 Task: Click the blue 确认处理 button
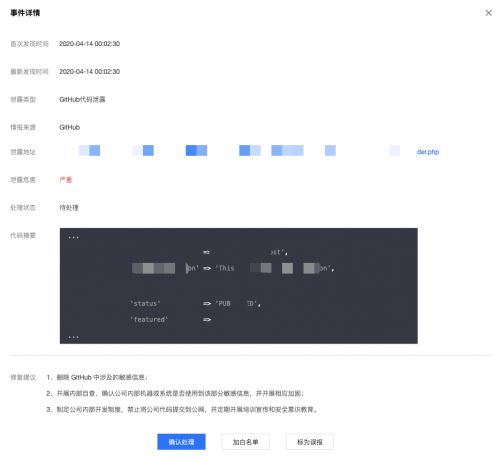point(181,442)
